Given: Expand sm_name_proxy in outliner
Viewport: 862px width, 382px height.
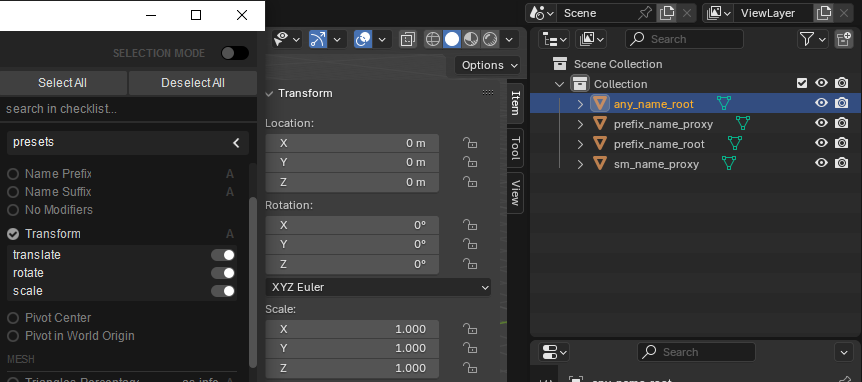Looking at the screenshot, I should [x=580, y=164].
